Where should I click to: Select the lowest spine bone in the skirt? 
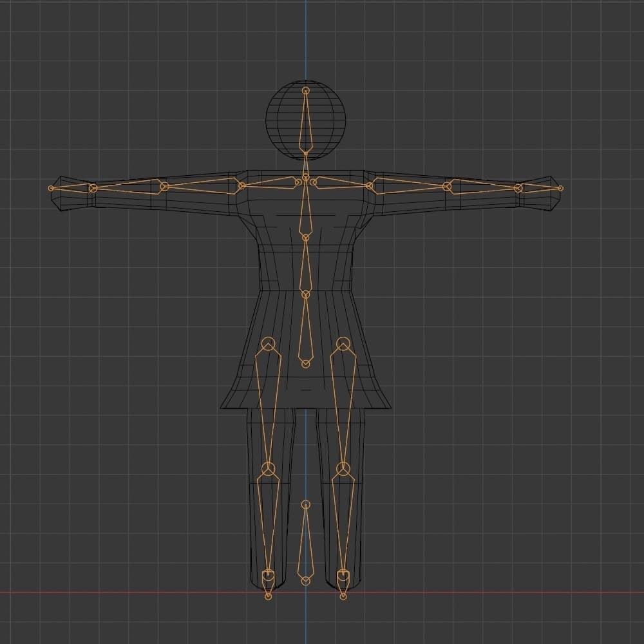click(306, 332)
